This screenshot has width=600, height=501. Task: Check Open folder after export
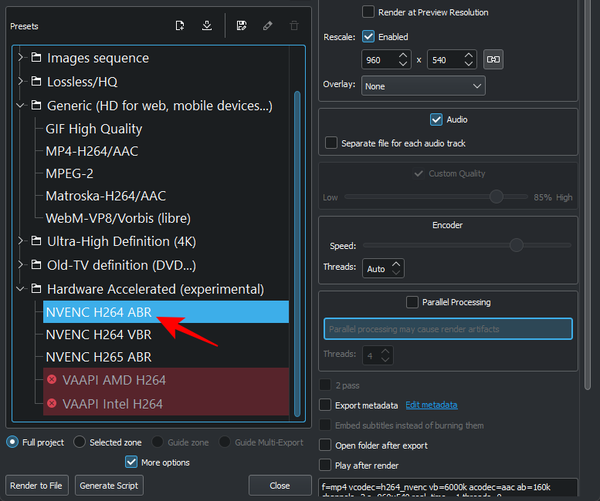coord(325,445)
